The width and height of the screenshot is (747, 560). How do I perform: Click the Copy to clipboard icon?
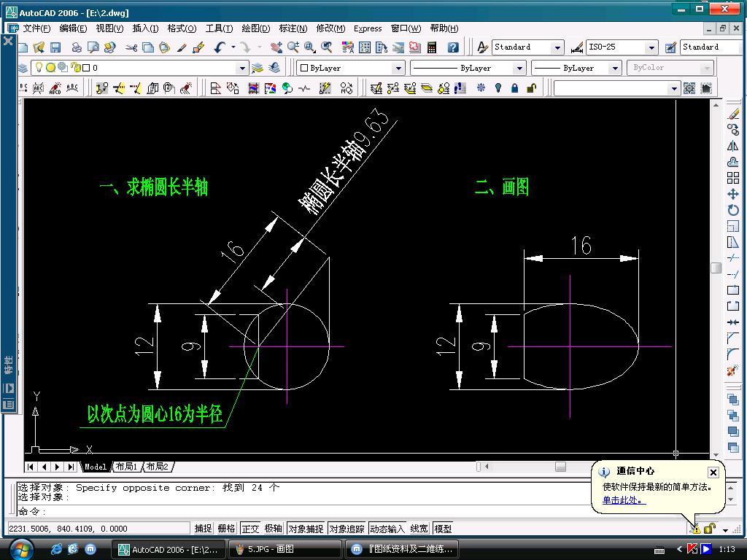pyautogui.click(x=148, y=47)
